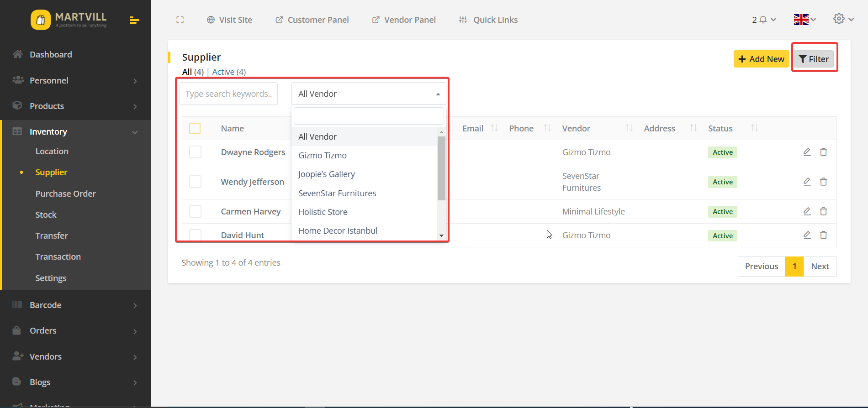Go to Previous page
Image resolution: width=868 pixels, height=408 pixels.
click(761, 266)
